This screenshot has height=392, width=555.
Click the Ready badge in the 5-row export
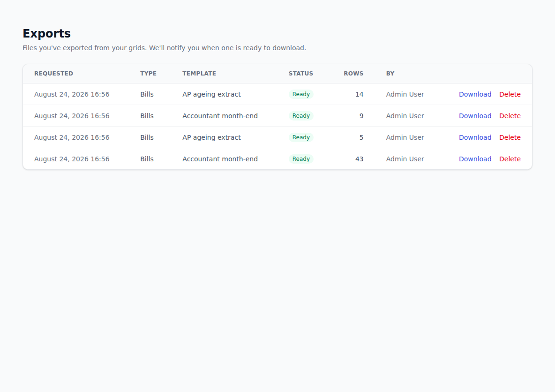pos(301,137)
